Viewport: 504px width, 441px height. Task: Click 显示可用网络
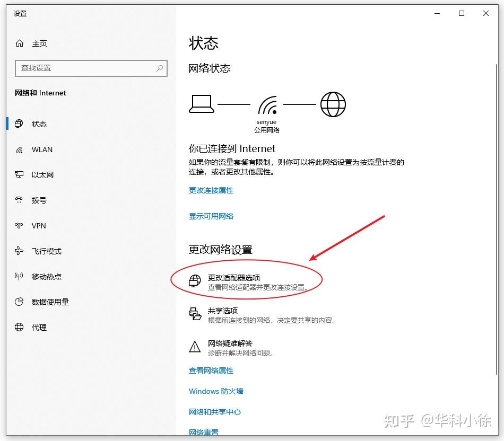211,216
